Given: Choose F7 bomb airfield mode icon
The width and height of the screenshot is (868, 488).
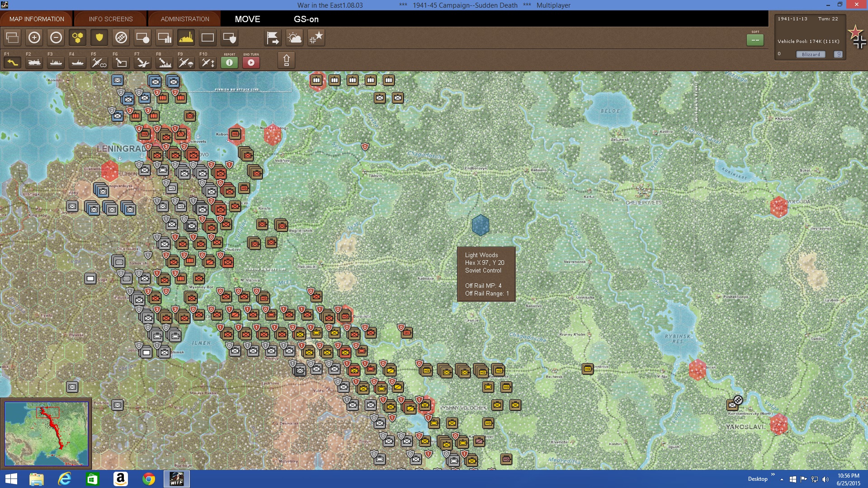Looking at the screenshot, I should 142,62.
